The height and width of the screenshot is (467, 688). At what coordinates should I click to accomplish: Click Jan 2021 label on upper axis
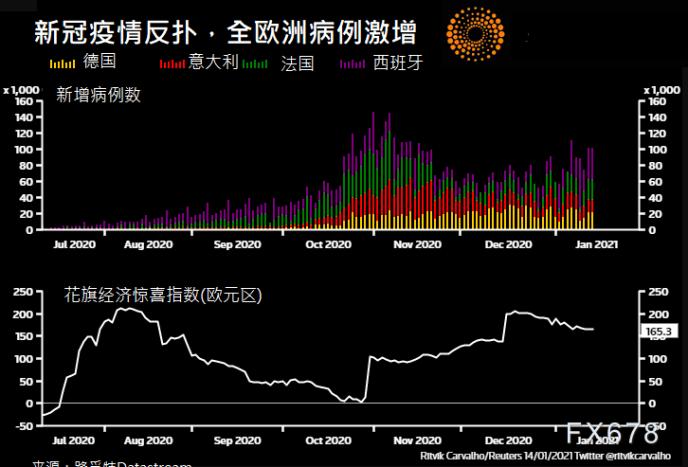click(x=596, y=244)
